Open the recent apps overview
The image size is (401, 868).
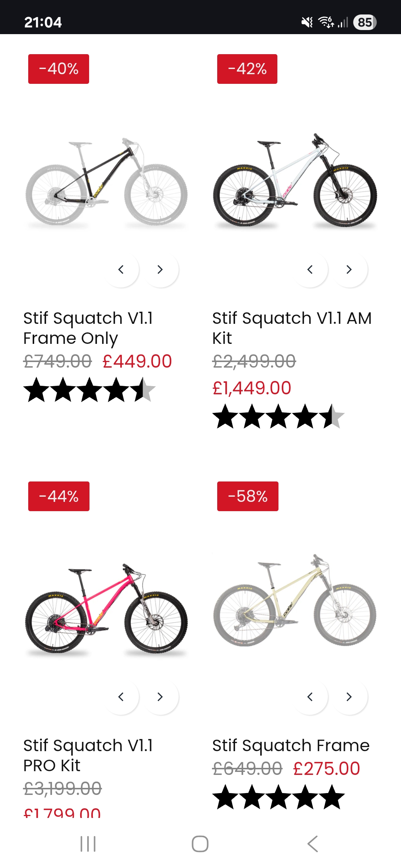pos(88,844)
